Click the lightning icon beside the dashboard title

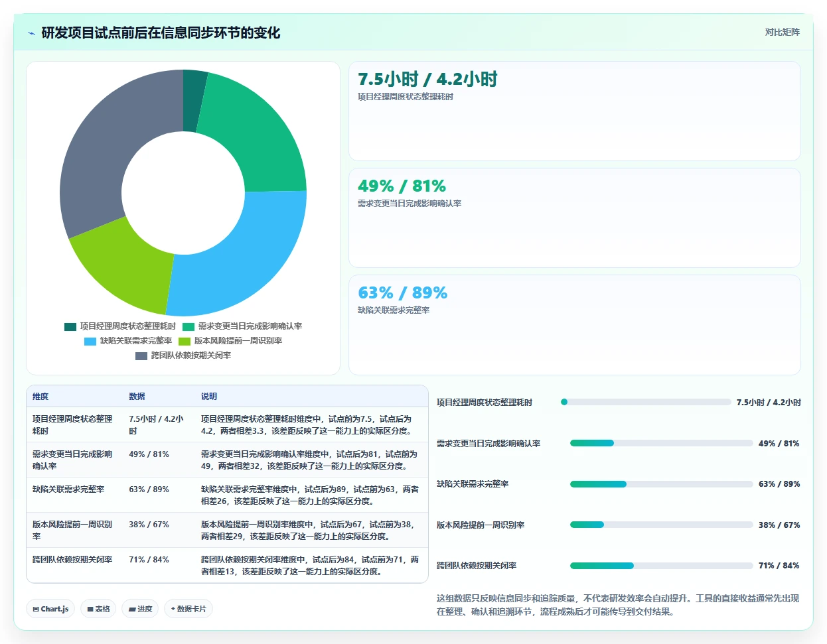point(31,33)
